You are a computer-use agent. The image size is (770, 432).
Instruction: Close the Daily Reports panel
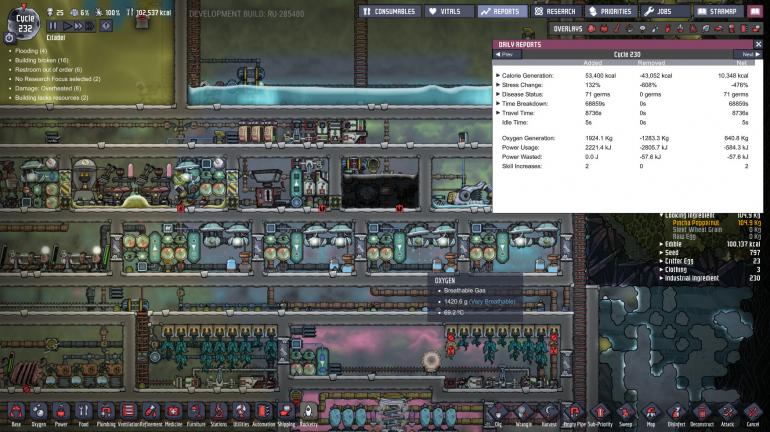pos(758,44)
